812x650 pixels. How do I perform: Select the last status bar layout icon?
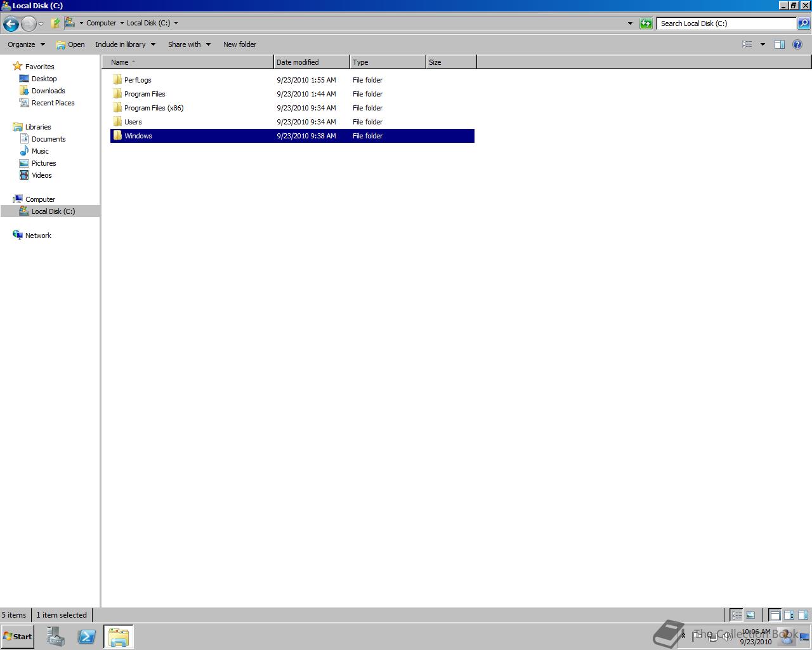(803, 615)
